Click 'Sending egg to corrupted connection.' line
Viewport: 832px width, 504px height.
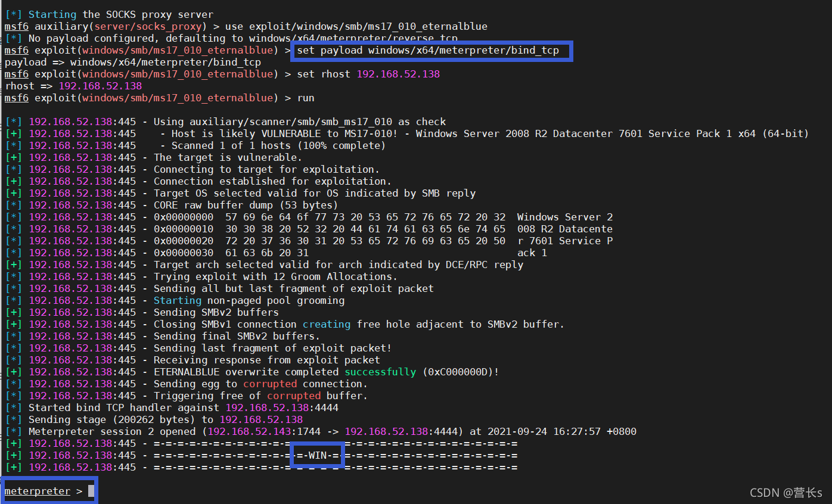tap(187, 384)
